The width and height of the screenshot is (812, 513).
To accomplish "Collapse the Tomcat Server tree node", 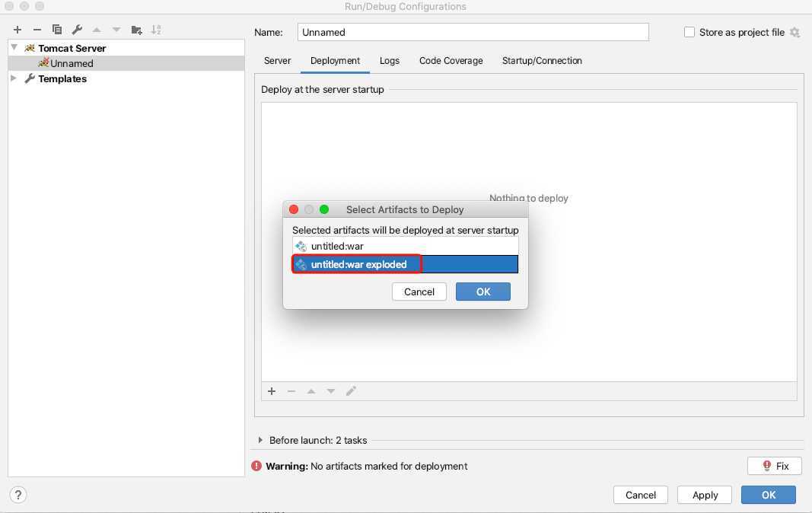I will tap(14, 48).
